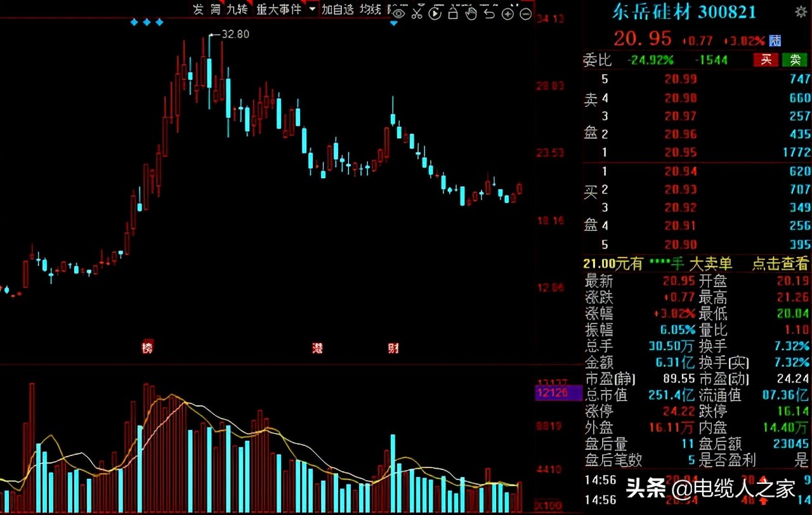
Task: Click the undo arrow icon
Action: click(x=489, y=13)
